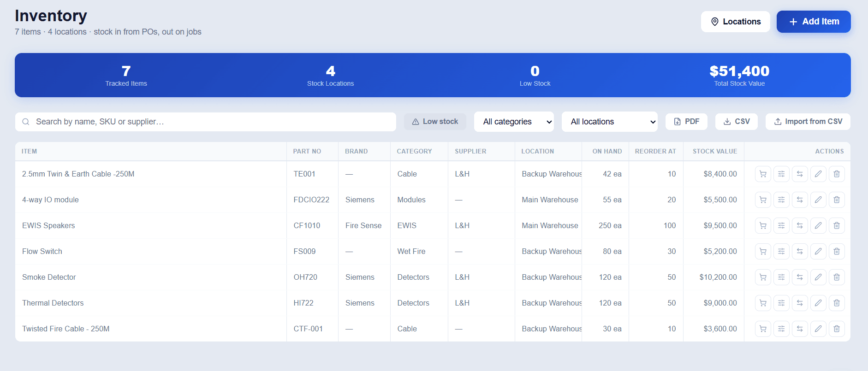Delete the 2.5mm Twin & Earth Cable item
Image resolution: width=868 pixels, height=371 pixels.
tap(837, 174)
